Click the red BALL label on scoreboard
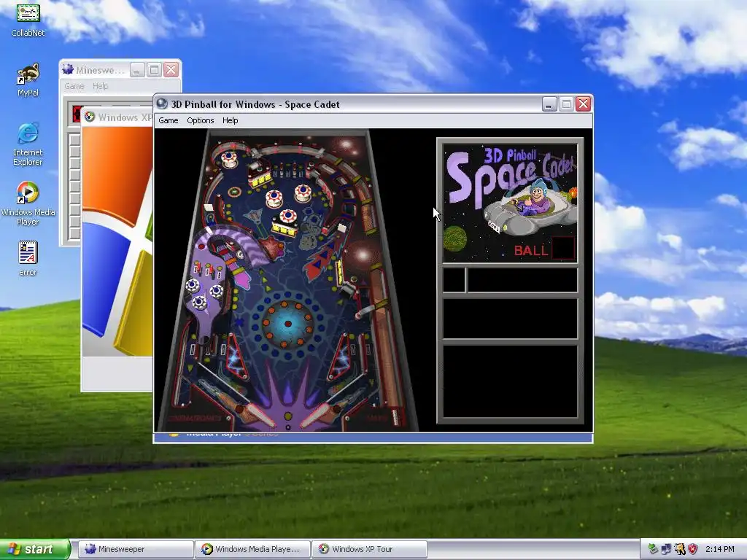The width and height of the screenshot is (747, 560). [531, 251]
